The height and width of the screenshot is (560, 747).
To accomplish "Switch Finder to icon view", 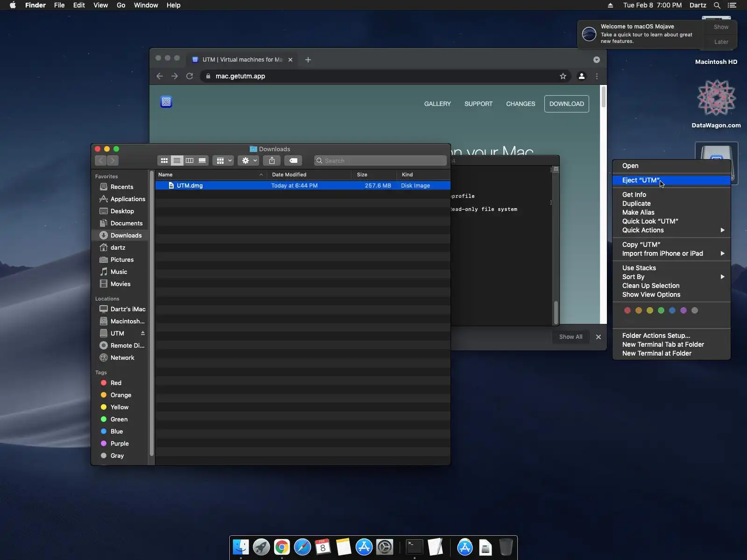I will coord(164,161).
